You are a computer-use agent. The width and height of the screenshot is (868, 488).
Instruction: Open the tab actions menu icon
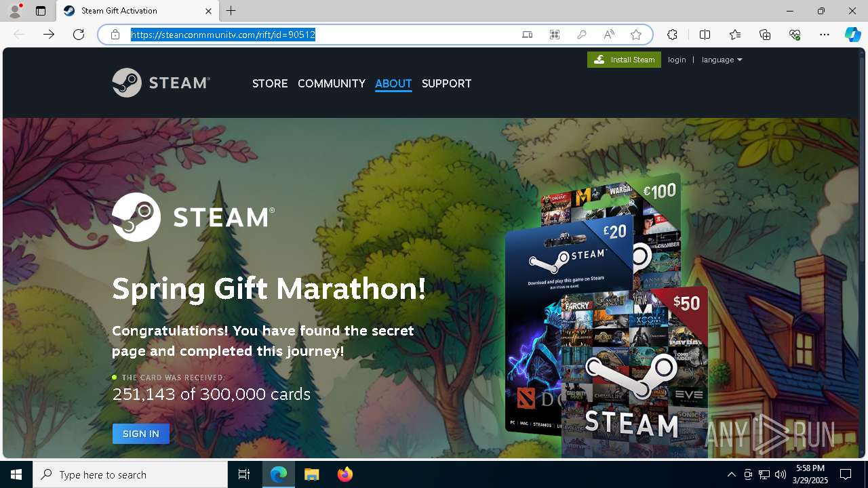coord(41,11)
